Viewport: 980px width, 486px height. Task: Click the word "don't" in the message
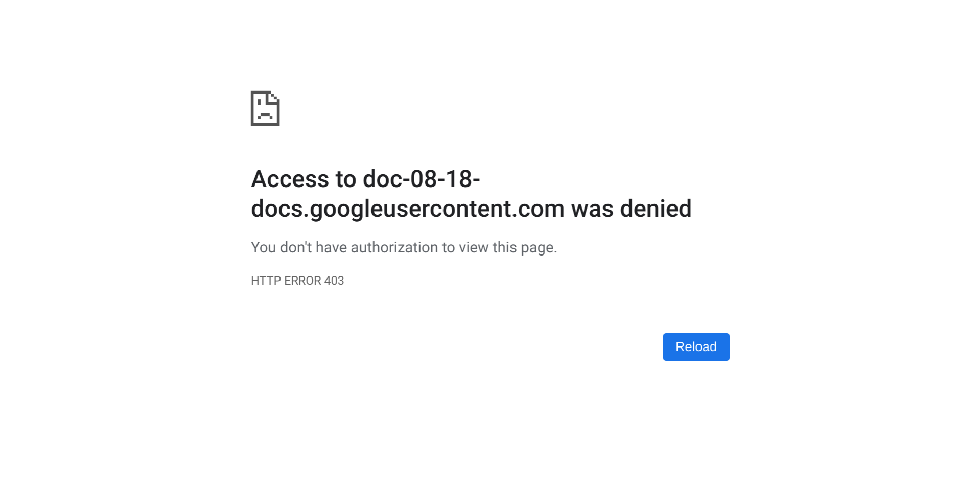click(x=295, y=248)
